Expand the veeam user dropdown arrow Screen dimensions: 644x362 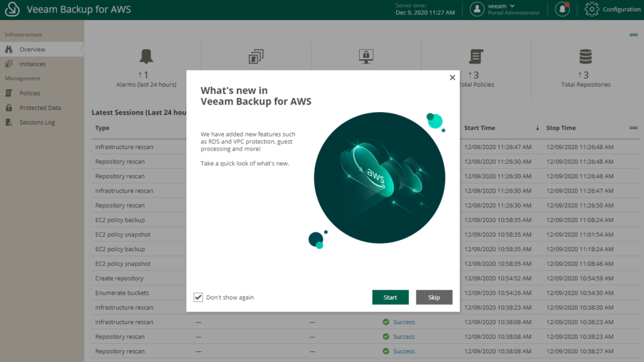[512, 6]
